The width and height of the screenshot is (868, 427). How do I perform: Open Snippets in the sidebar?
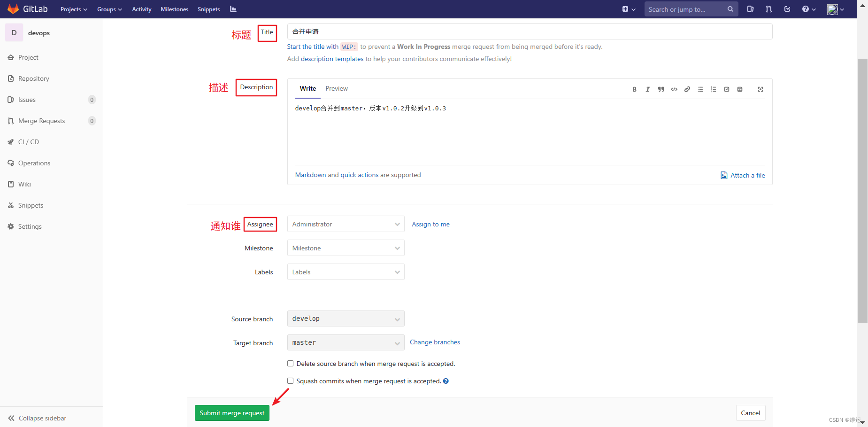(52, 205)
